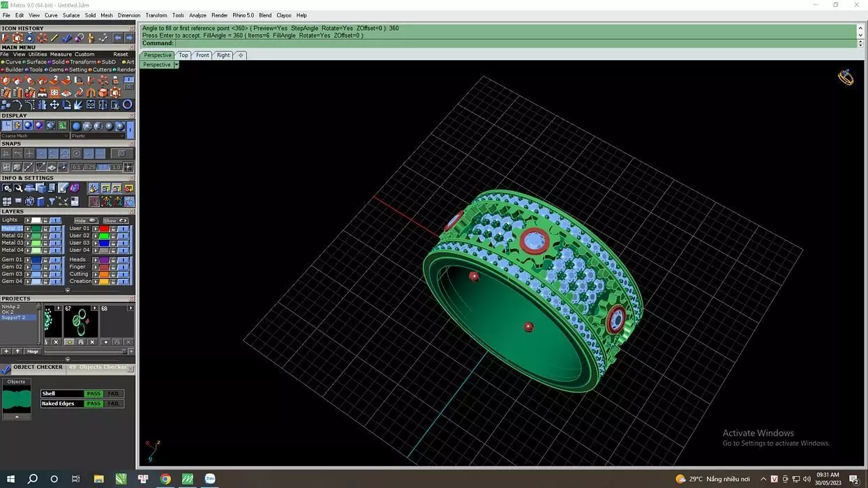The width and height of the screenshot is (868, 488).
Task: Add a new viewport tab with plus
Action: point(241,55)
